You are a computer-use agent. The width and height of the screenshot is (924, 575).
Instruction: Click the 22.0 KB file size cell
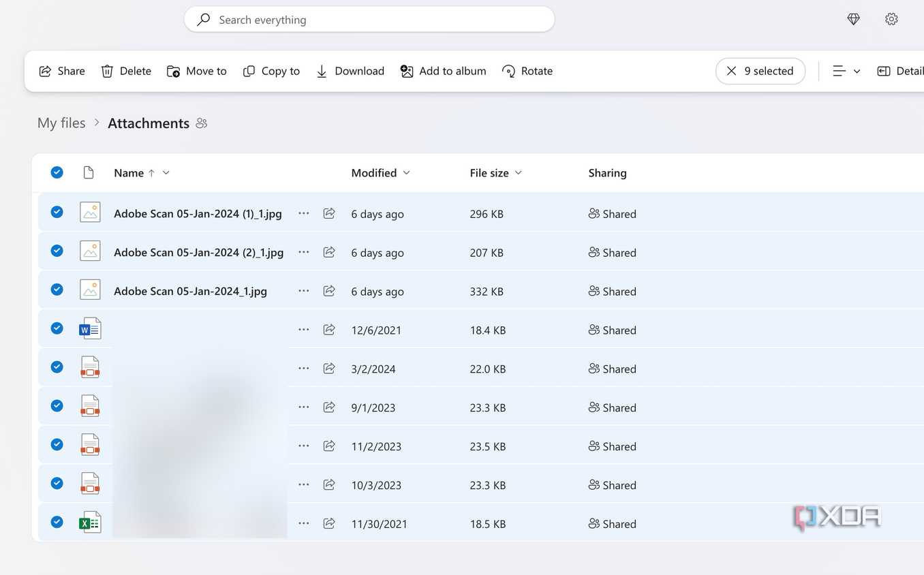(488, 369)
